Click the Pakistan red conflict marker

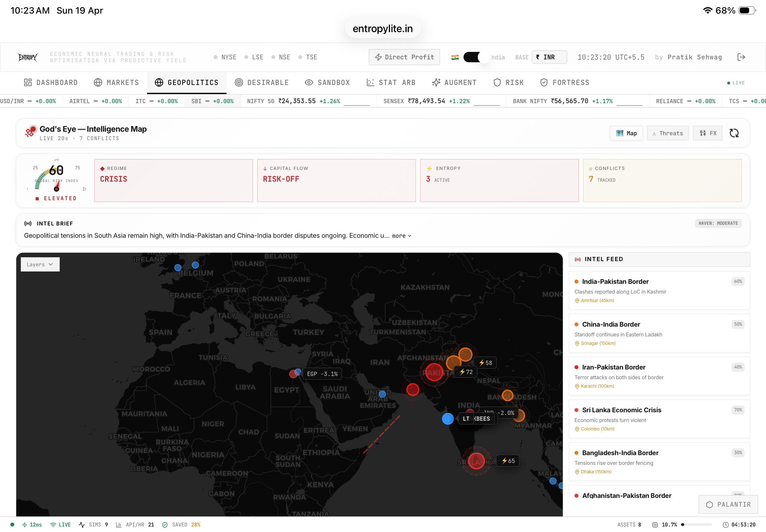tap(434, 372)
